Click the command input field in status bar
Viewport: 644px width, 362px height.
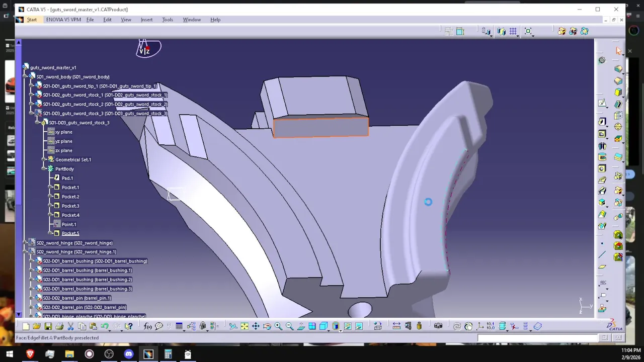[538, 338]
